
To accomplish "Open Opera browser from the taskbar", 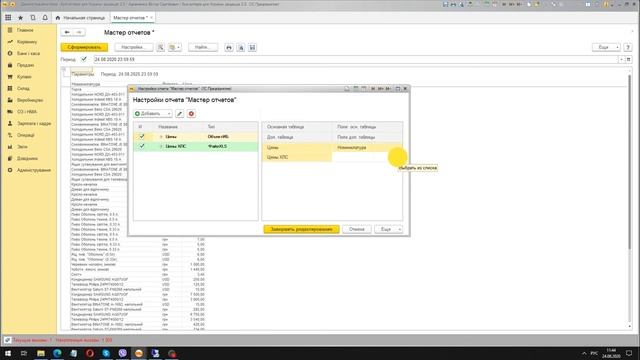I will (x=90, y=353).
